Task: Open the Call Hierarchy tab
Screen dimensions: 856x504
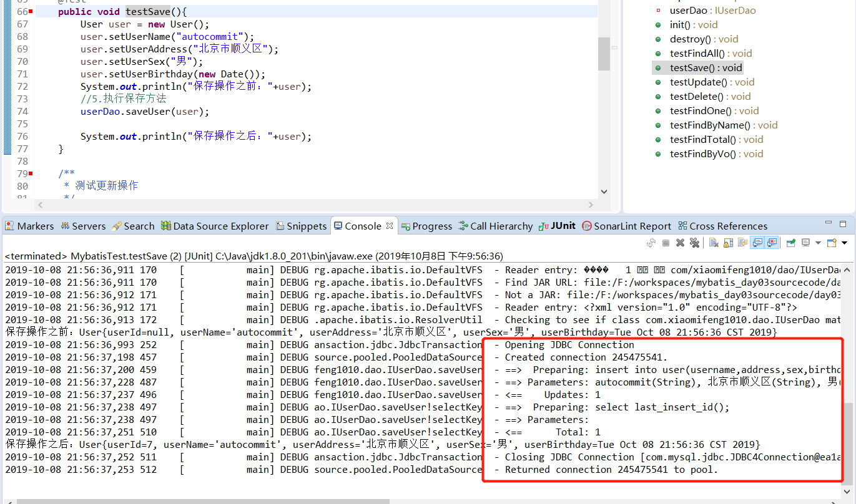Action: coord(496,226)
